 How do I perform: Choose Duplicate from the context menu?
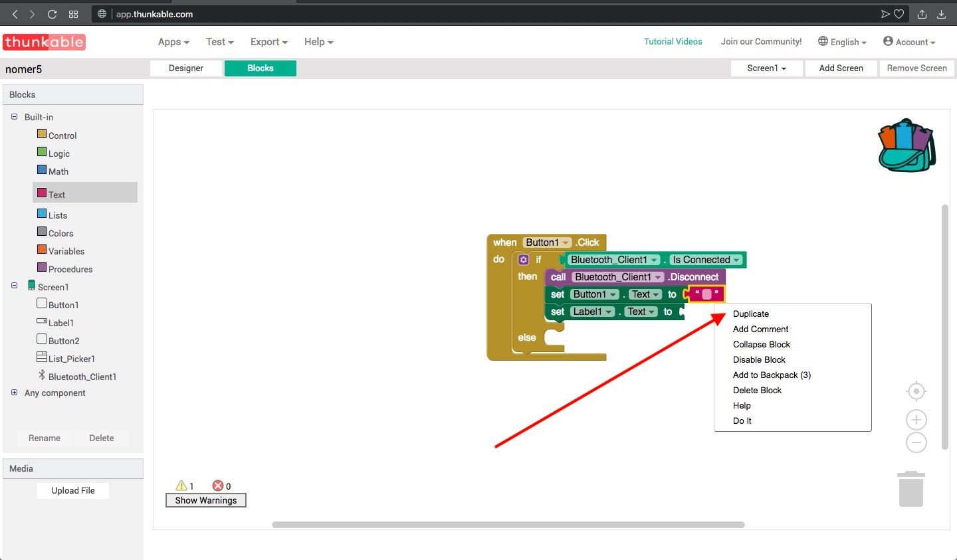click(751, 314)
